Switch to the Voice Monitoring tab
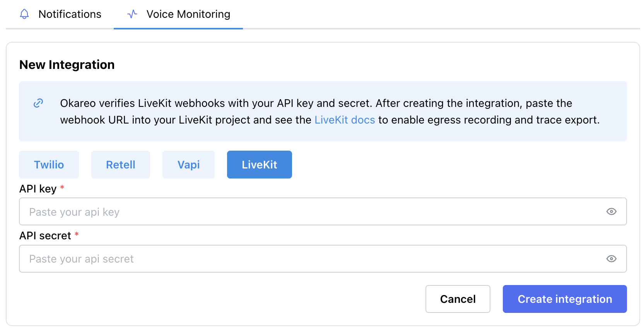The height and width of the screenshot is (328, 644). click(x=178, y=14)
